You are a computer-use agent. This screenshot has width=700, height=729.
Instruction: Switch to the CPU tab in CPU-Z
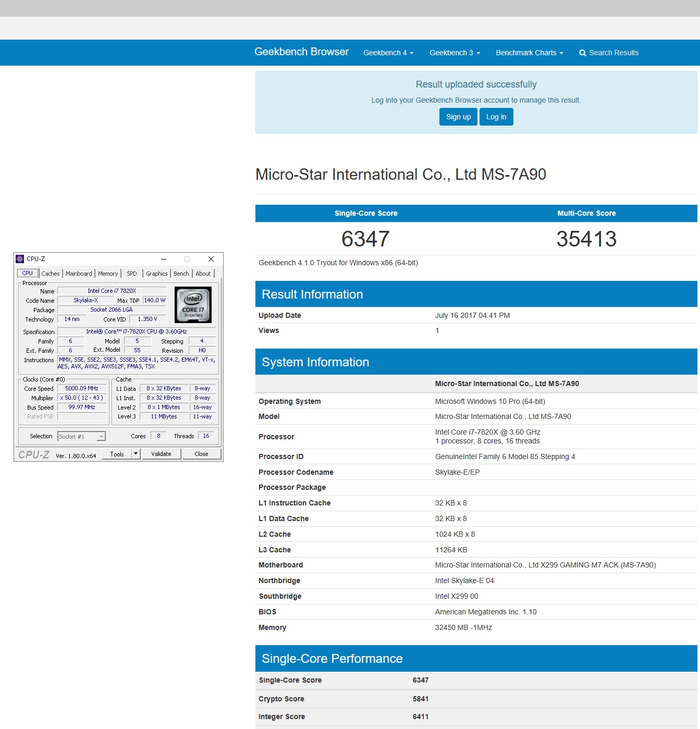tap(28, 273)
